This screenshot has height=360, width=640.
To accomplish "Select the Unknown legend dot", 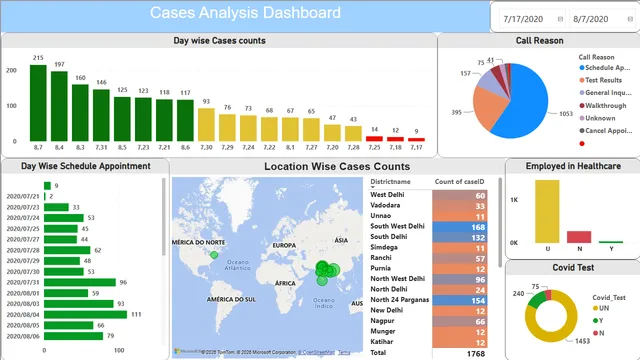I will (582, 118).
